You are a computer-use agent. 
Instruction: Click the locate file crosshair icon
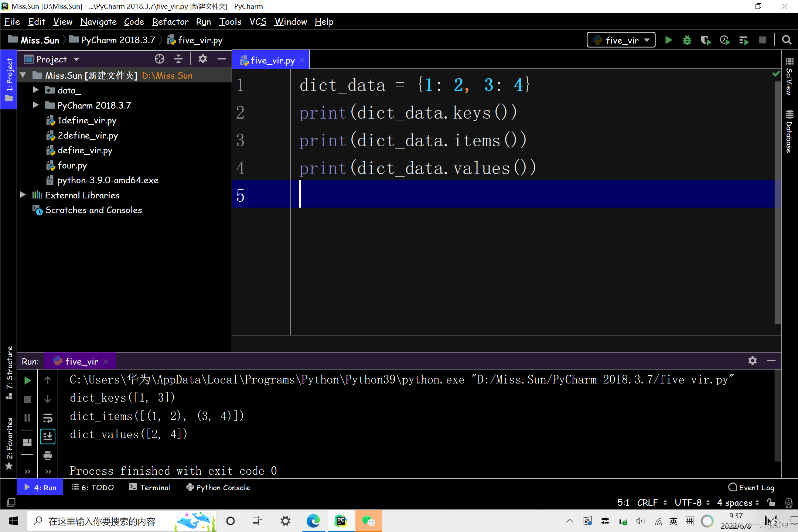click(x=159, y=59)
